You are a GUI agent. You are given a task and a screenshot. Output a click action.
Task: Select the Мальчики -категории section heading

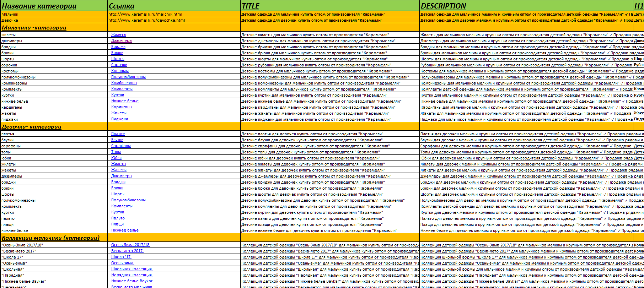coord(54,27)
